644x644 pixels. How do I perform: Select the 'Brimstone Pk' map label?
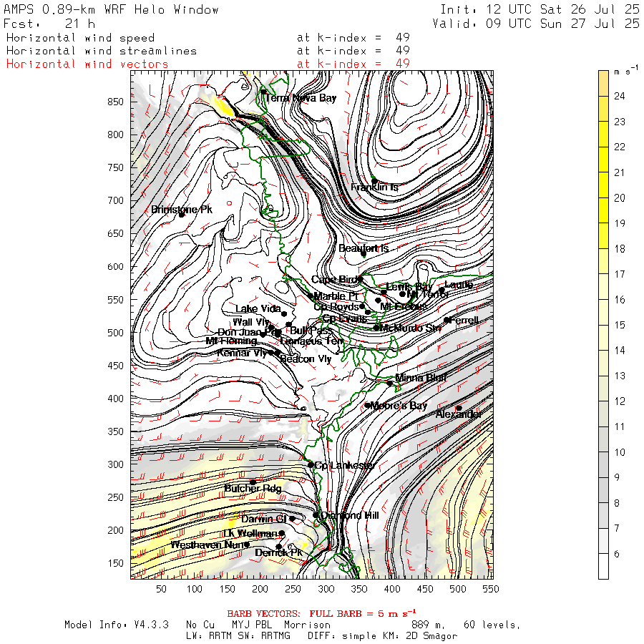coord(182,210)
